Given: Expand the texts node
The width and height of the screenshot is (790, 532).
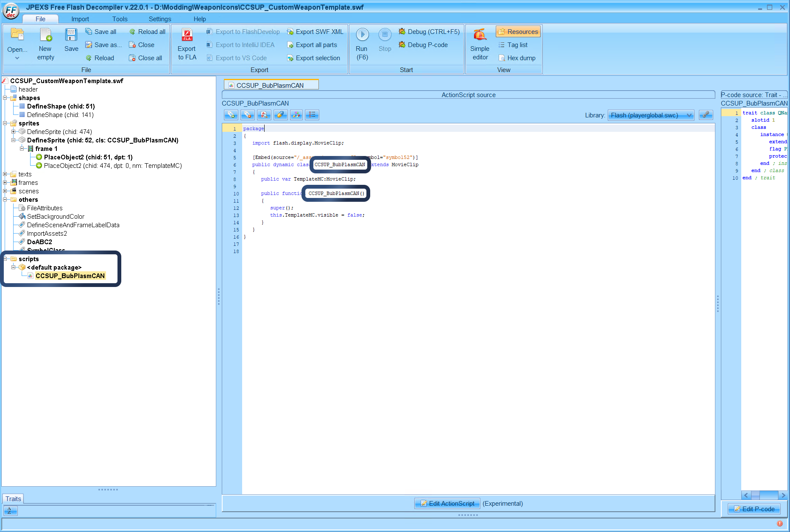Looking at the screenshot, I should tap(5, 174).
